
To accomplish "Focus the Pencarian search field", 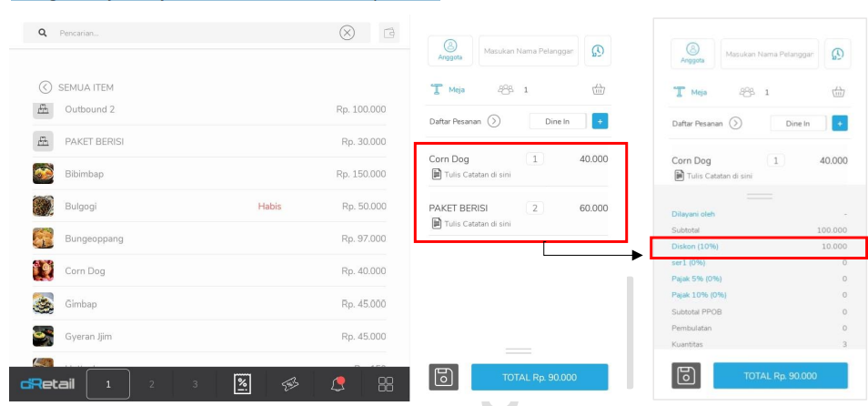I will [182, 33].
